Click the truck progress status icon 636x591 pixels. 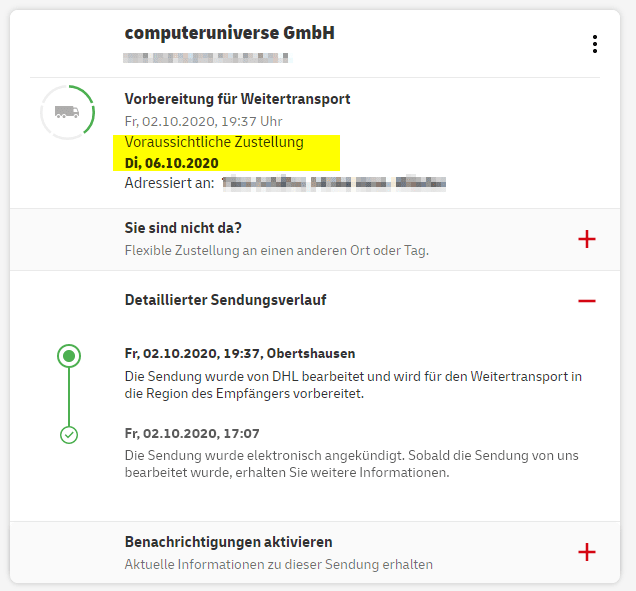(68, 112)
